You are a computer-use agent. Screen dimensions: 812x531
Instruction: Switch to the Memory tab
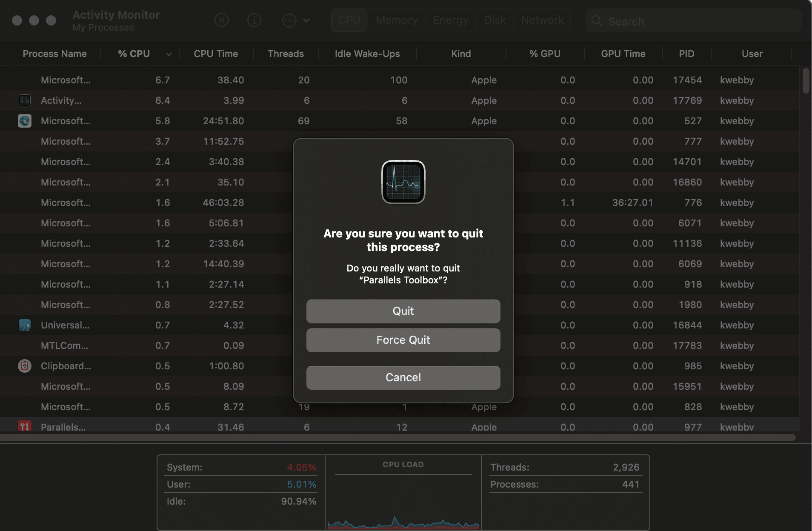pos(396,20)
